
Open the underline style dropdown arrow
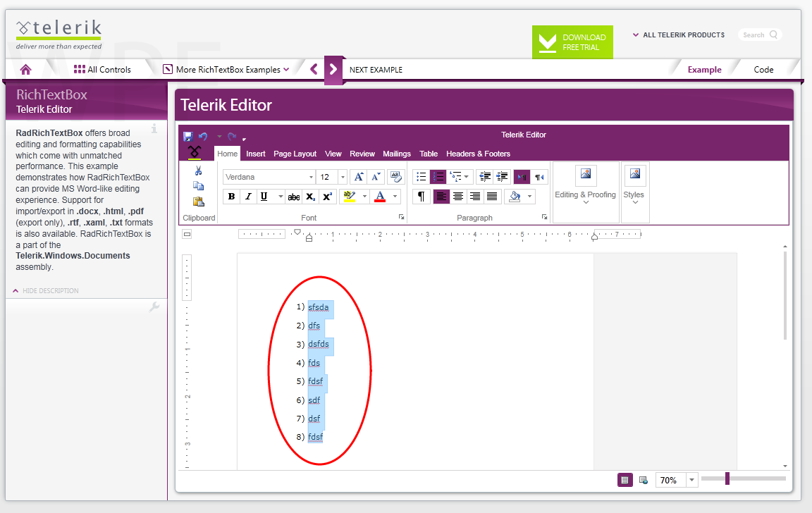280,197
